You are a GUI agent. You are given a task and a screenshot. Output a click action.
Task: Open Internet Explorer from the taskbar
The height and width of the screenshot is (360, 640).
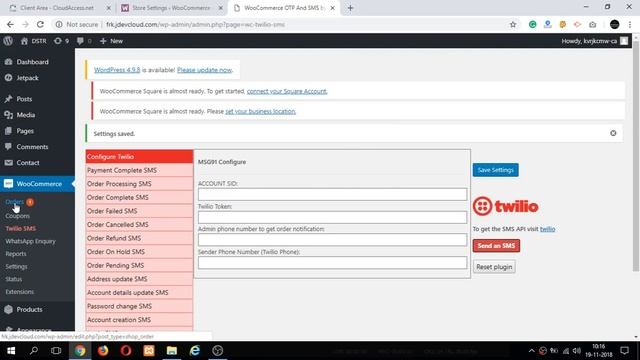pyautogui.click(x=195, y=351)
